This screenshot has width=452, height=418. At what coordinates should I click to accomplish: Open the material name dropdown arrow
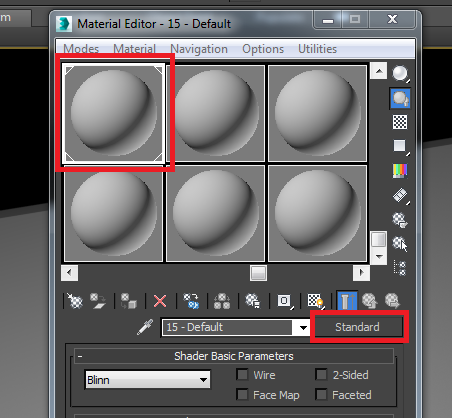[x=303, y=327]
